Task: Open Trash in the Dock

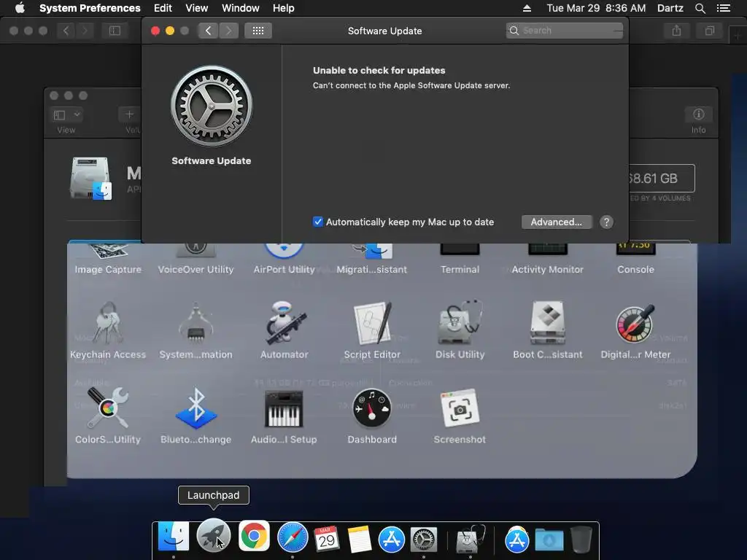Action: pyautogui.click(x=581, y=540)
